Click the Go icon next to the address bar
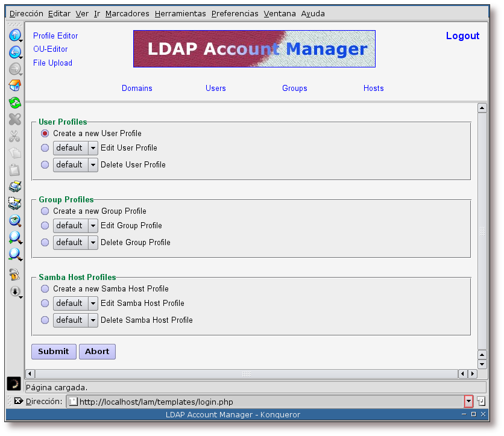The height and width of the screenshot is (436, 504). click(481, 401)
